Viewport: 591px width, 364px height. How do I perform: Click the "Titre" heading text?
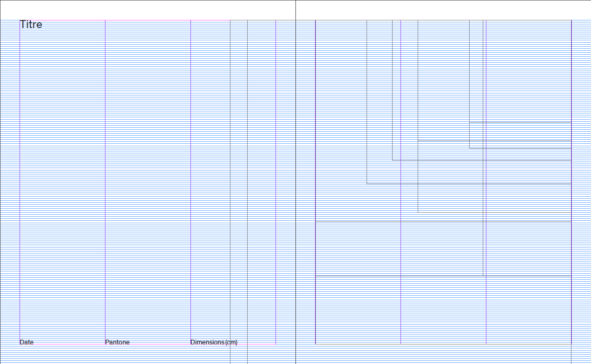tap(31, 24)
